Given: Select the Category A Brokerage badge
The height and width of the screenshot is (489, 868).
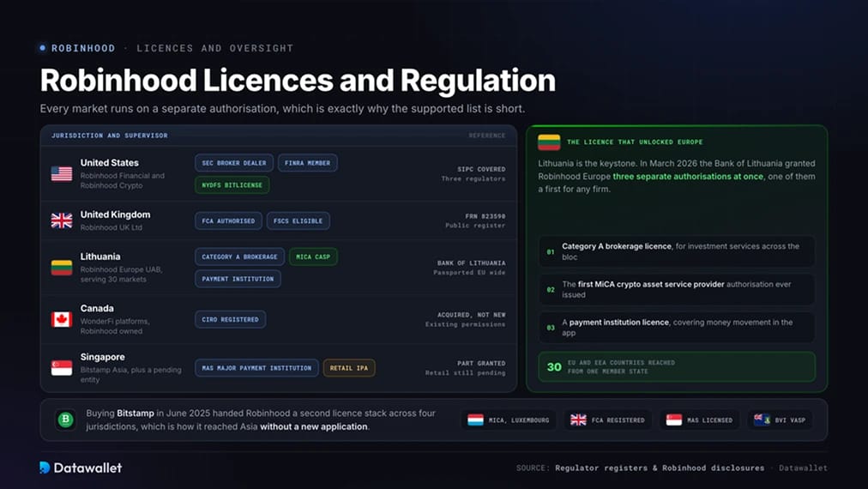Looking at the screenshot, I should click(239, 257).
